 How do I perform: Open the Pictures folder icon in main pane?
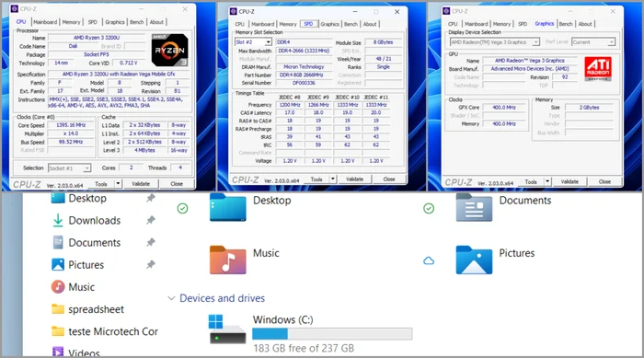click(x=474, y=260)
